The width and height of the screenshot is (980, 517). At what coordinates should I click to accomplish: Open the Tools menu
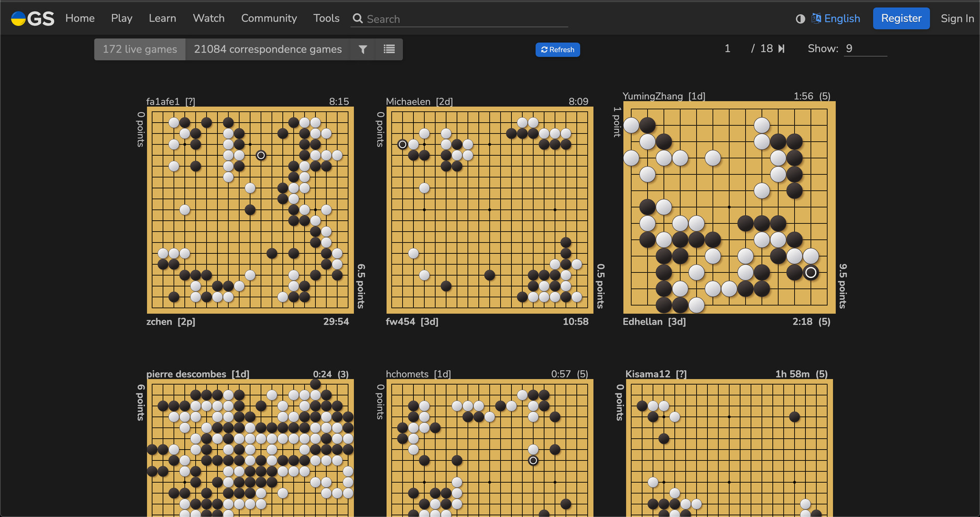(x=326, y=18)
